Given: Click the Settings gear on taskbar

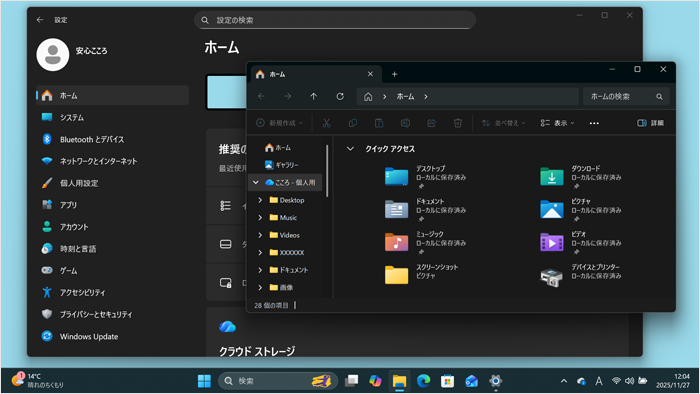Looking at the screenshot, I should pos(496,381).
